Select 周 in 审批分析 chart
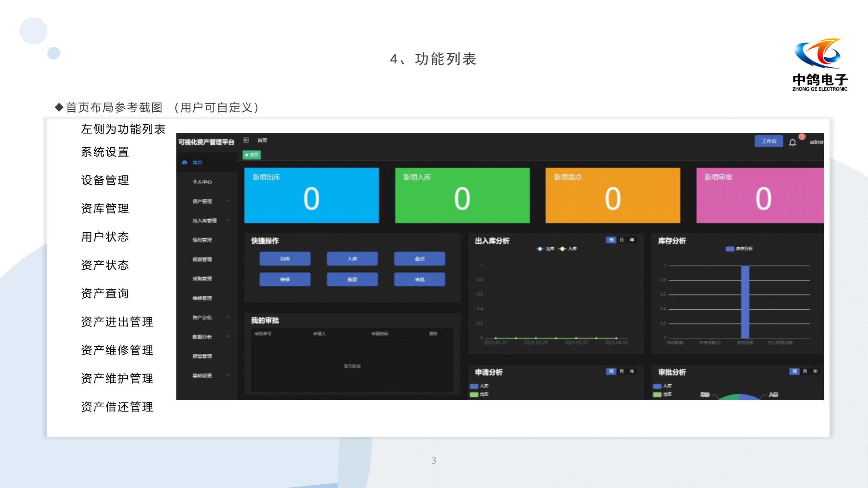Viewport: 868px width, 488px height. pos(794,371)
